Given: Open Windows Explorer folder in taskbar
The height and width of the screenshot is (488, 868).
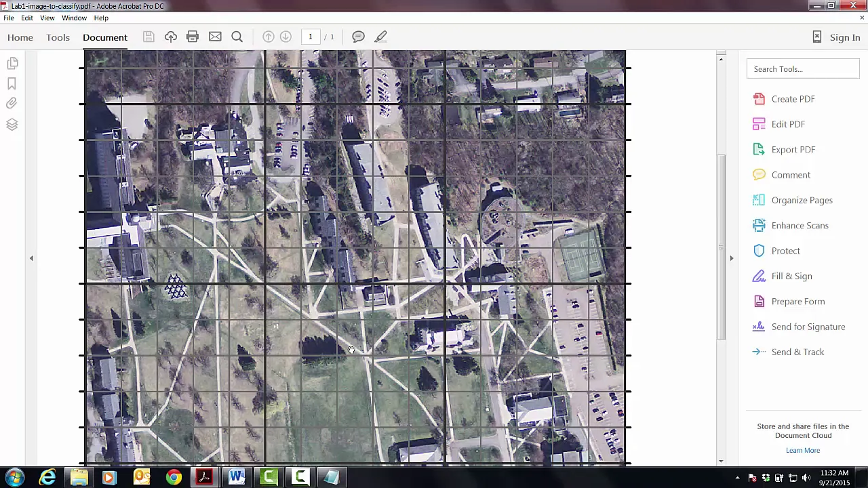Looking at the screenshot, I should (x=79, y=478).
